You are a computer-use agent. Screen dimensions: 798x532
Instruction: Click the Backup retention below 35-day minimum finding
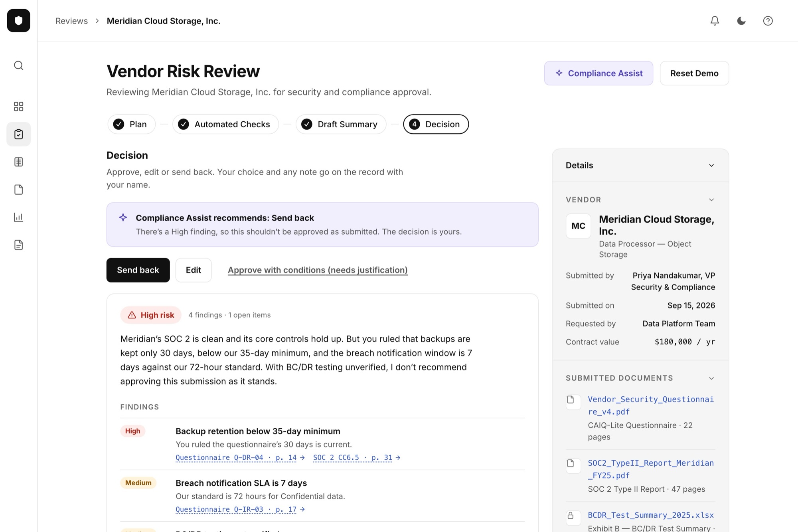258,431
